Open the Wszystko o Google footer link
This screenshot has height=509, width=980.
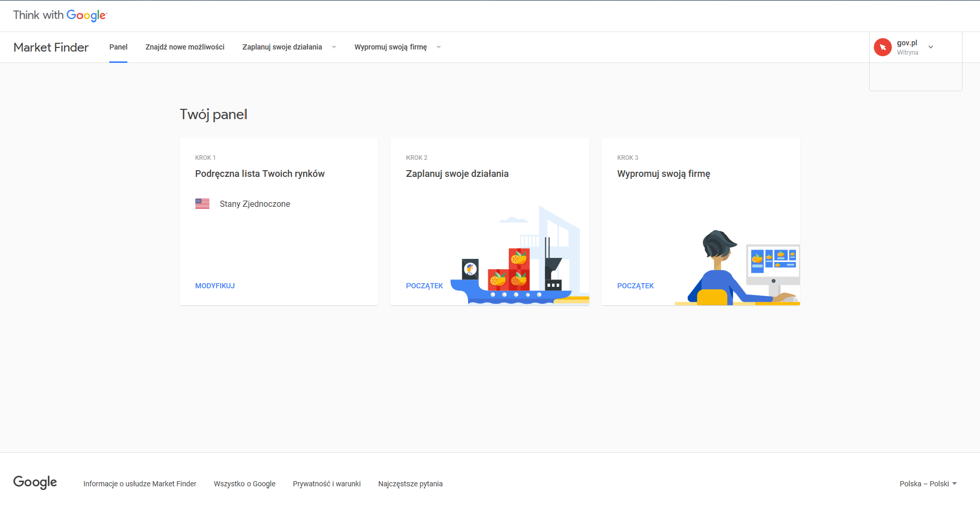click(x=244, y=484)
